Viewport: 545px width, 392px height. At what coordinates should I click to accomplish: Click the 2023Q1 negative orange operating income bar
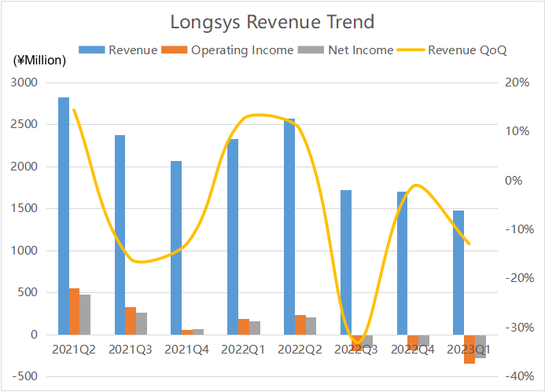(470, 350)
